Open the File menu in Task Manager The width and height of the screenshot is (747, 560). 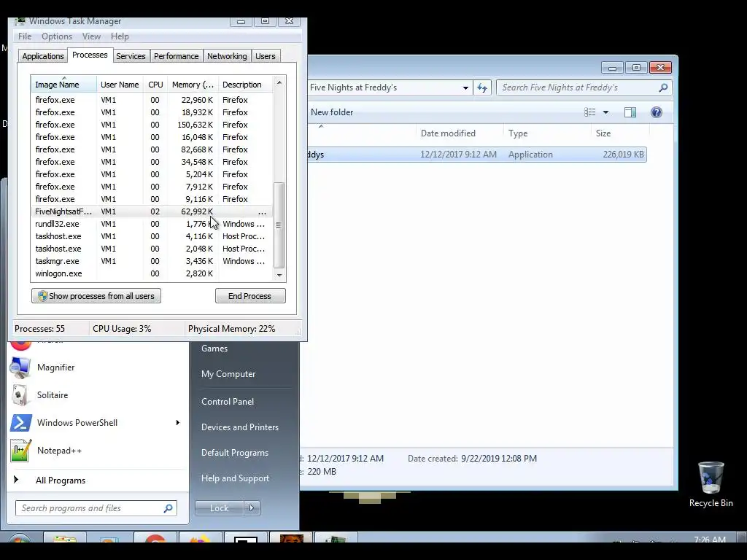click(x=25, y=36)
